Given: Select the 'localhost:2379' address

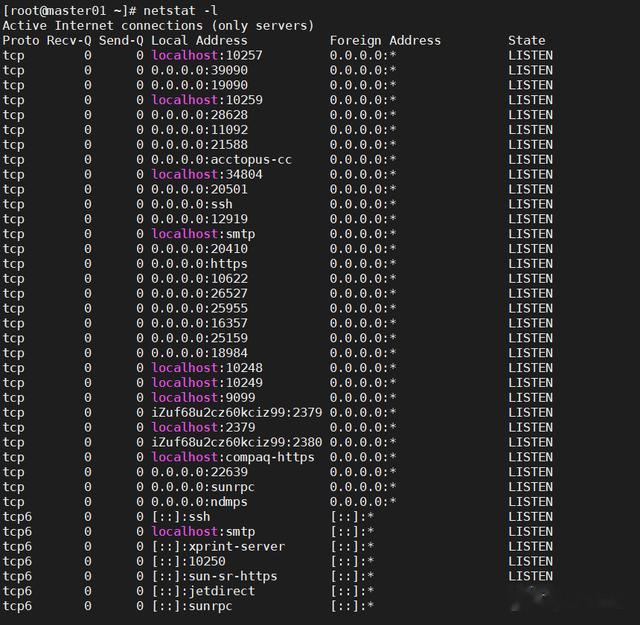Looking at the screenshot, I should point(203,428).
